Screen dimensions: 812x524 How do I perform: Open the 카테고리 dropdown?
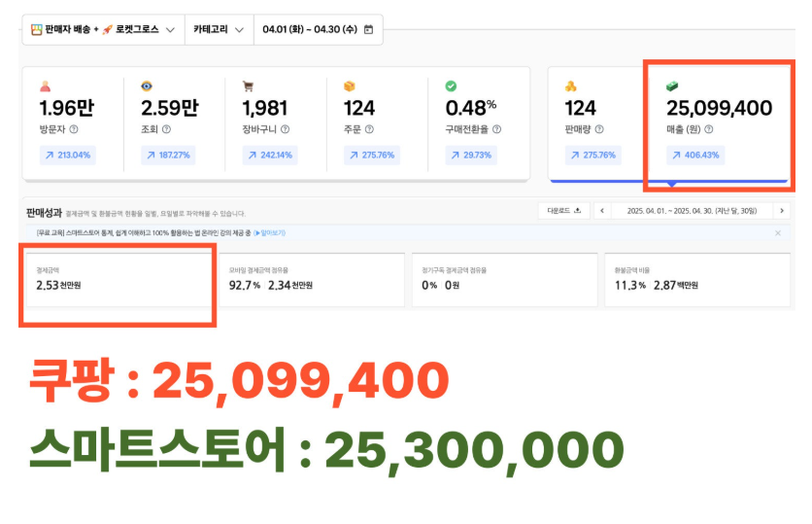tap(219, 30)
